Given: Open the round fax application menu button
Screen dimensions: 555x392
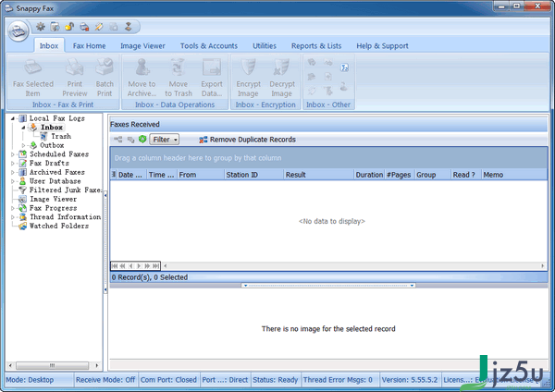Looking at the screenshot, I should [18, 31].
